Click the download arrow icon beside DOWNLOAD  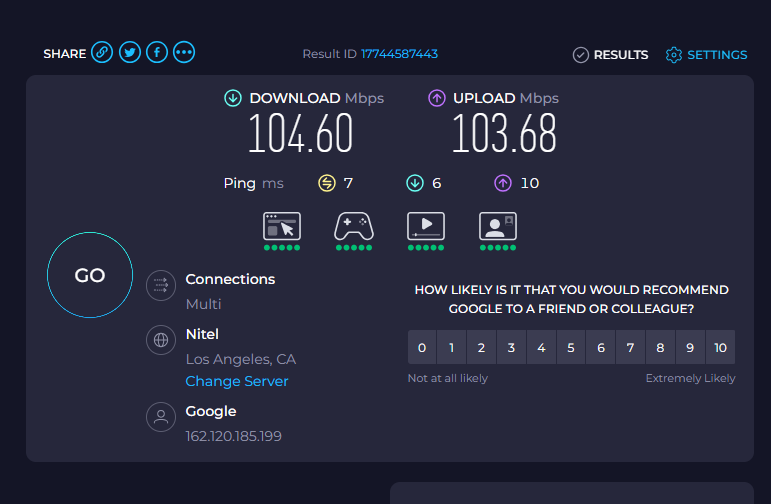pyautogui.click(x=233, y=98)
